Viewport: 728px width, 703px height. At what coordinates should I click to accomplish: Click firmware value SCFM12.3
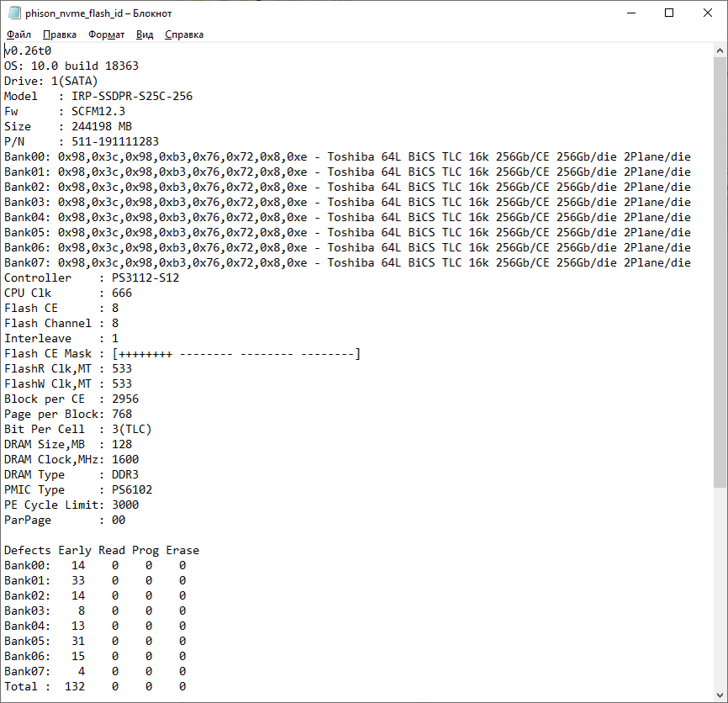(x=98, y=112)
